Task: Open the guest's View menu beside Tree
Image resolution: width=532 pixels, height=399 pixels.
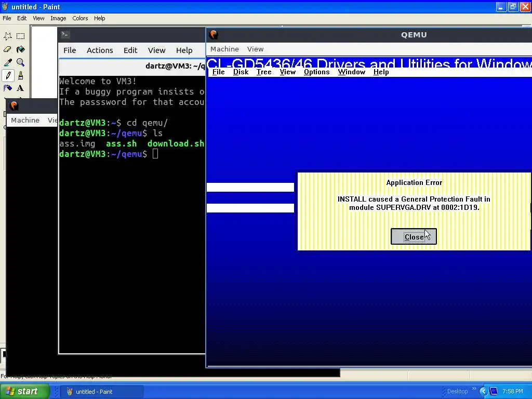Action: tap(287, 72)
